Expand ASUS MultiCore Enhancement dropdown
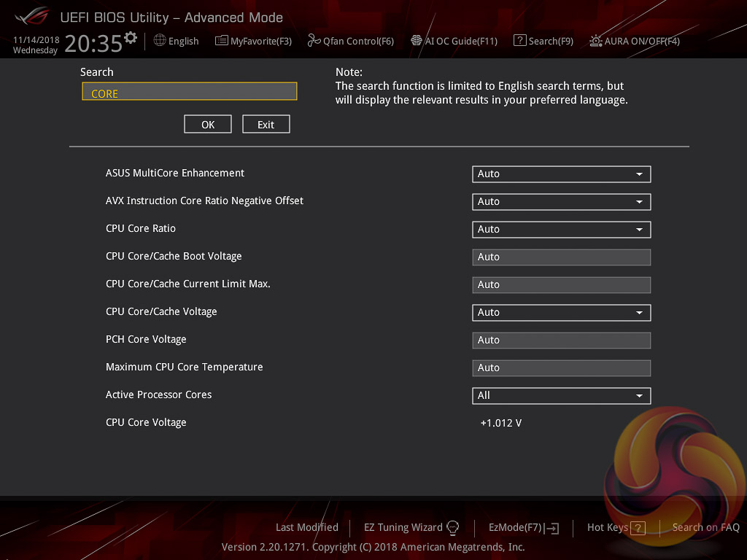747x560 pixels. (x=561, y=174)
